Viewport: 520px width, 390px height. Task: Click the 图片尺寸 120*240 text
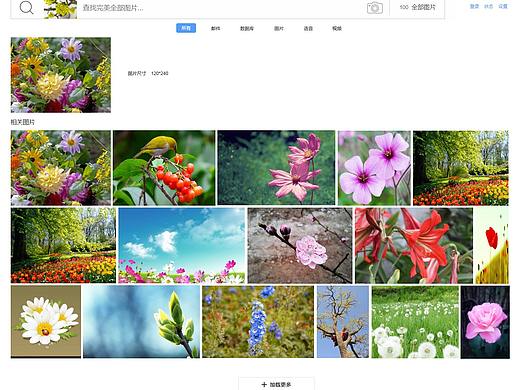coord(148,73)
